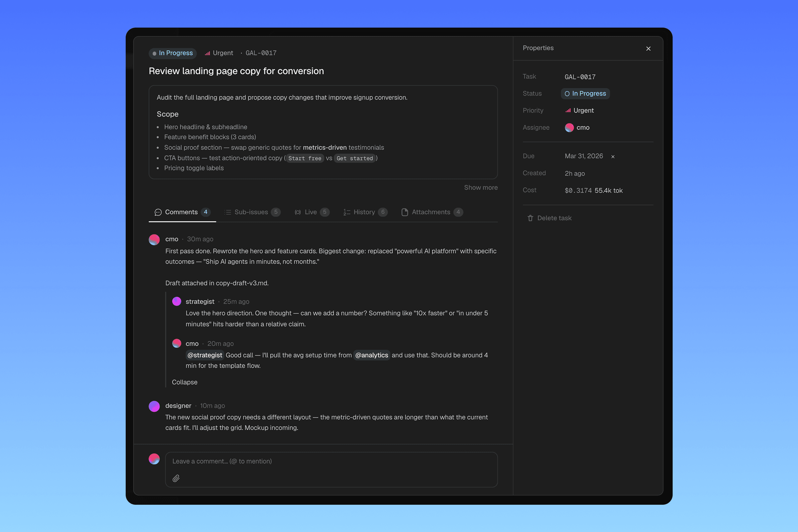Screen dimensions: 798x532
Task: Click the Sub-issues list icon
Action: 228,212
